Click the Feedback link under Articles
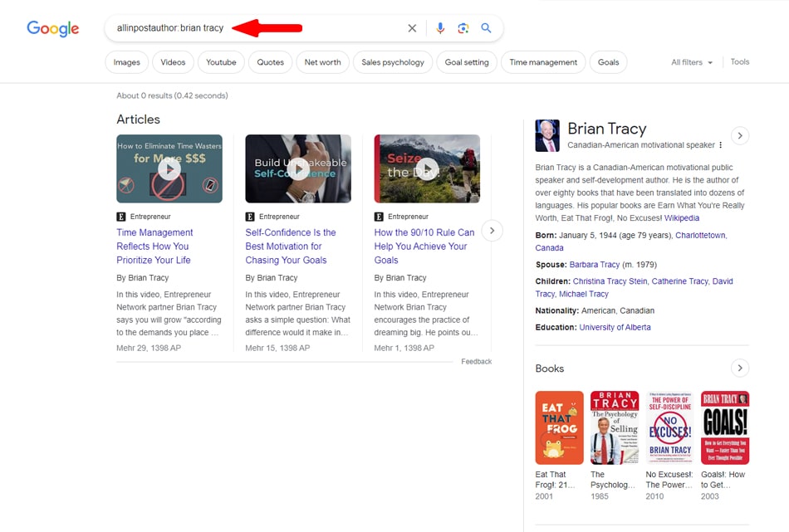 point(477,362)
